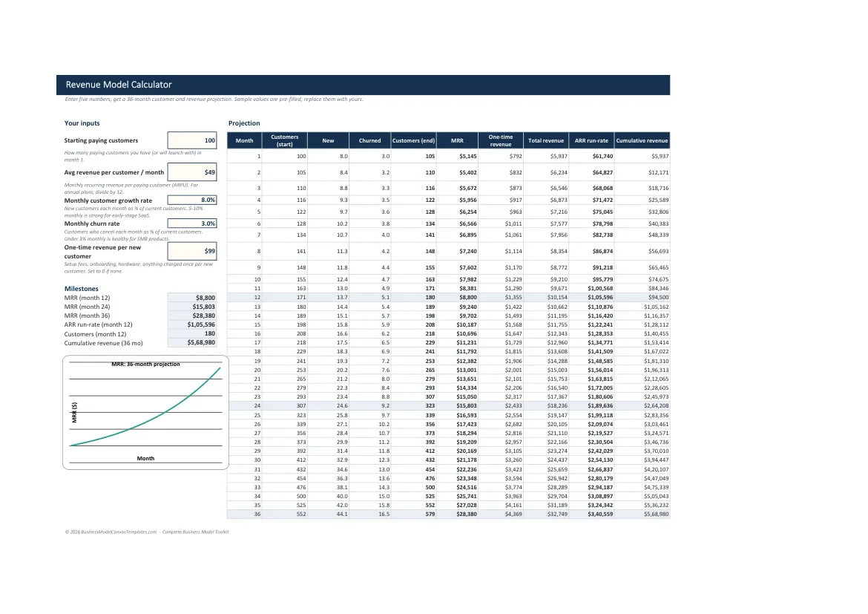Click the MRR cell $6,566
Image resolution: width=868 pixels, height=614 pixels.
click(x=457, y=224)
